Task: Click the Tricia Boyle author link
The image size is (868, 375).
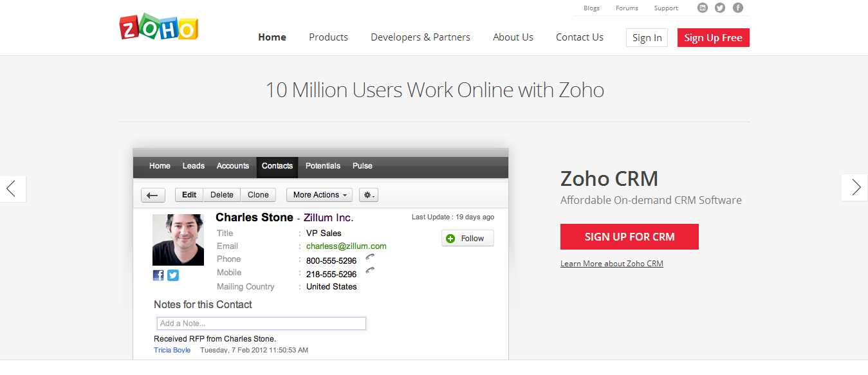Action: pos(172,350)
